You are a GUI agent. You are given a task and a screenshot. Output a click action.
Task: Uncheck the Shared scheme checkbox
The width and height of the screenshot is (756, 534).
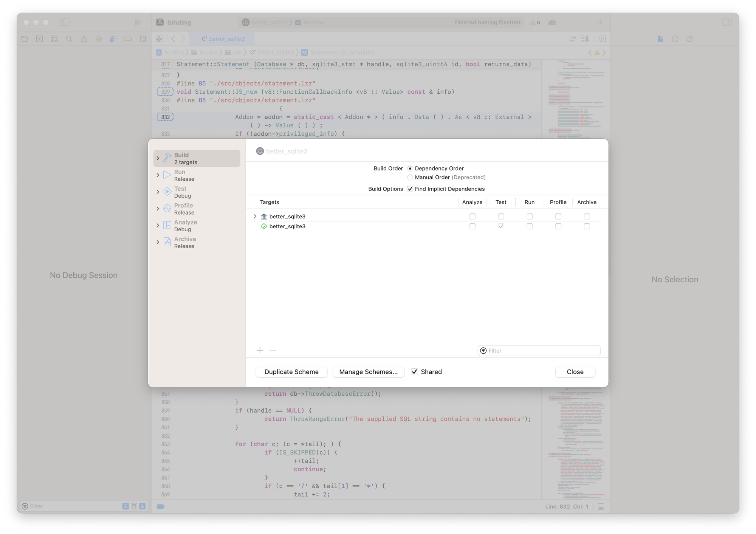tap(415, 372)
